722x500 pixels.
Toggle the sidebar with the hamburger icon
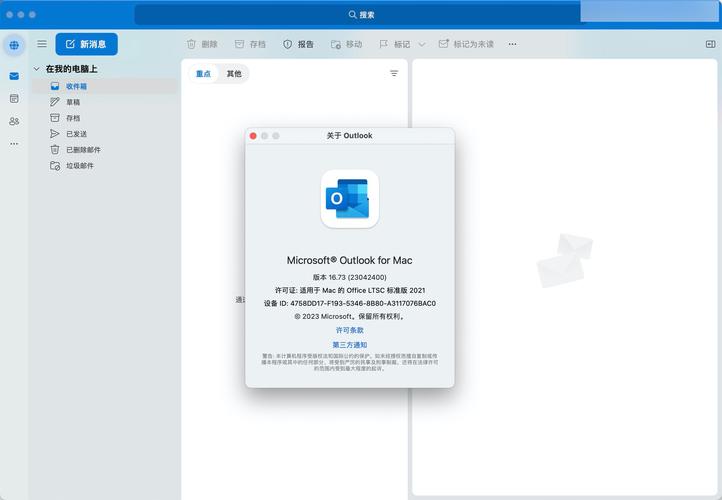[x=42, y=44]
